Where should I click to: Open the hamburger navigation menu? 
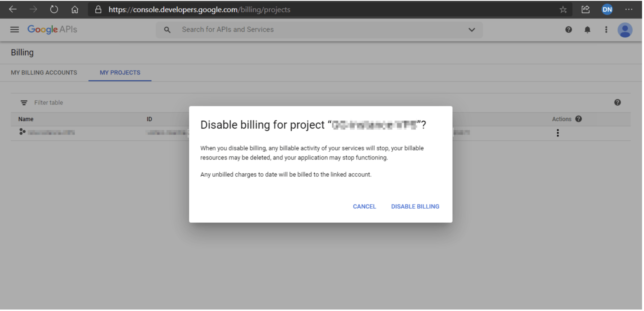(14, 29)
